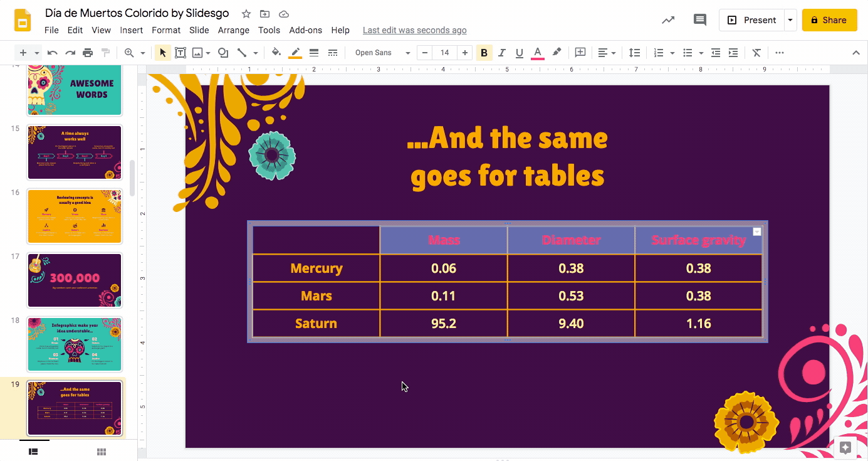This screenshot has height=461, width=868.
Task: Open the text color picker
Action: coord(537,53)
